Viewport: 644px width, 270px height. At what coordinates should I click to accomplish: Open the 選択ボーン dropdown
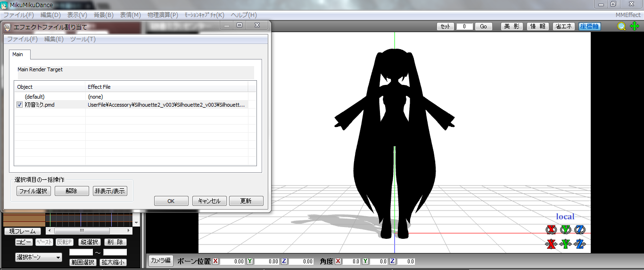(x=39, y=257)
